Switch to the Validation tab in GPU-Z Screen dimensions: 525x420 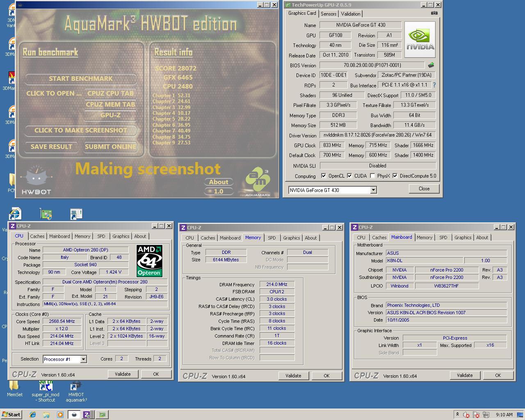(351, 14)
